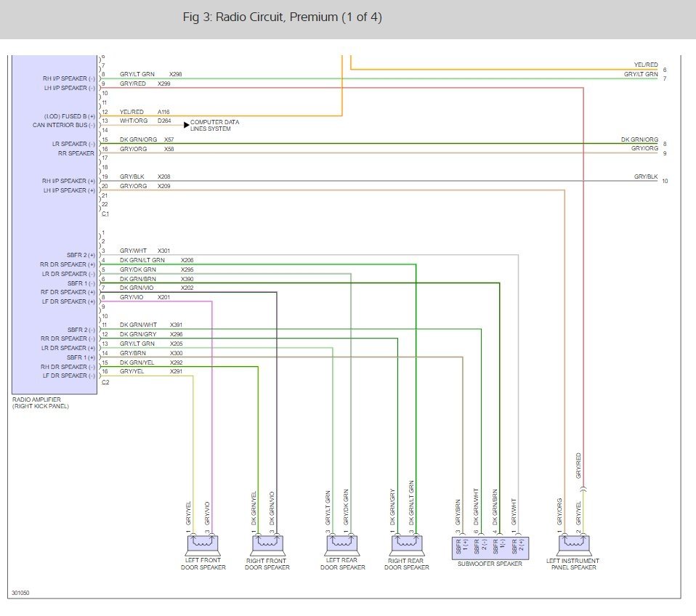Select the C1 connector label

point(105,214)
